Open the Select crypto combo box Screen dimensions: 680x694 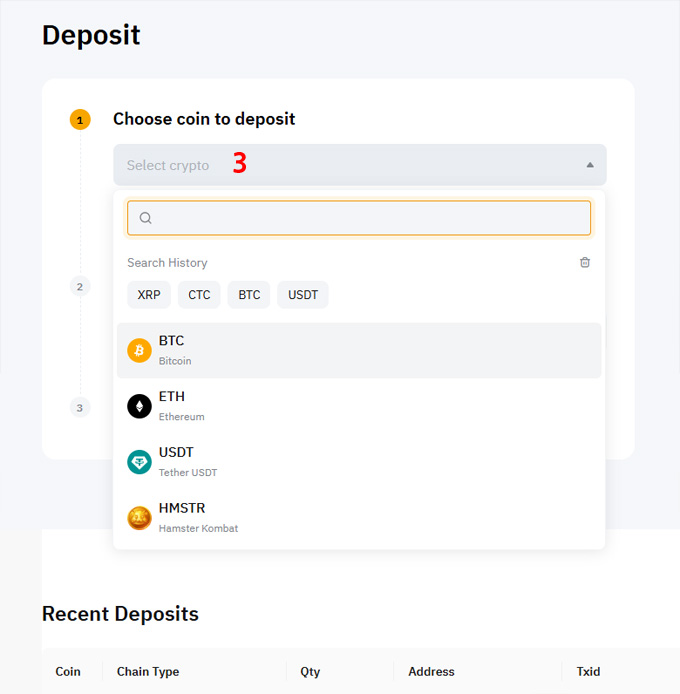coord(360,165)
